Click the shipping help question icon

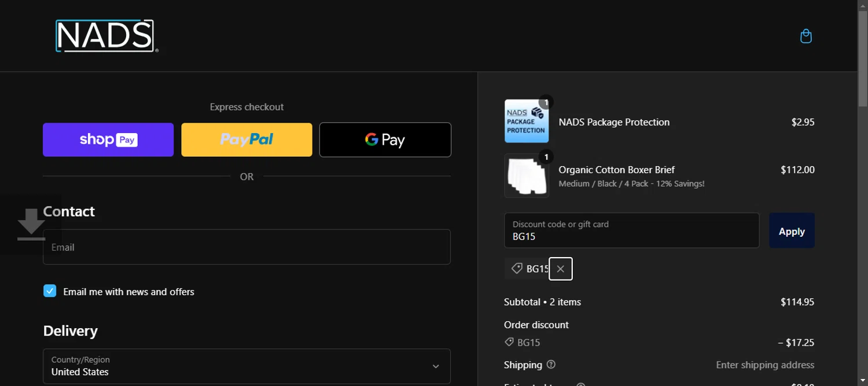551,365
